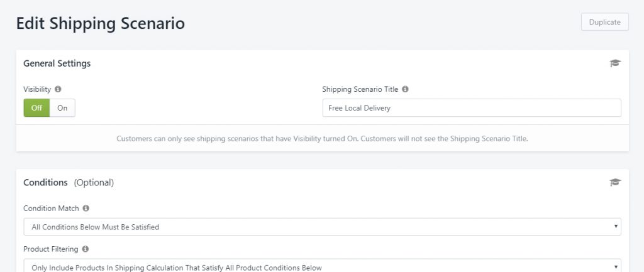
Task: Click the Edit Shipping Scenario page title
Action: click(101, 23)
